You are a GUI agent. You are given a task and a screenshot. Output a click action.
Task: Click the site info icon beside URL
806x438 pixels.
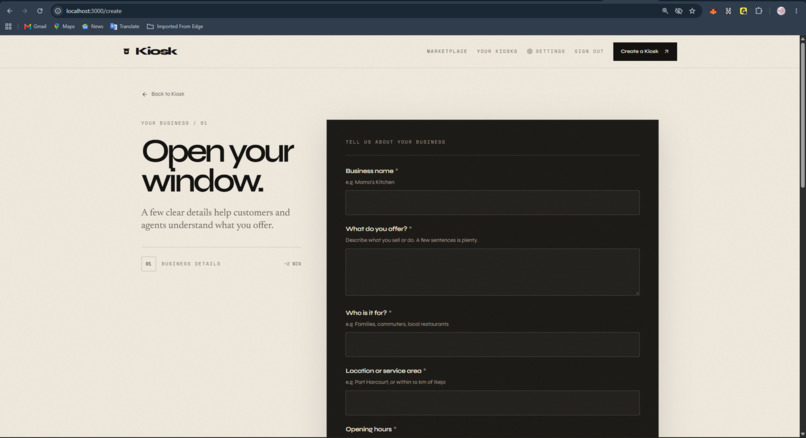[58, 11]
